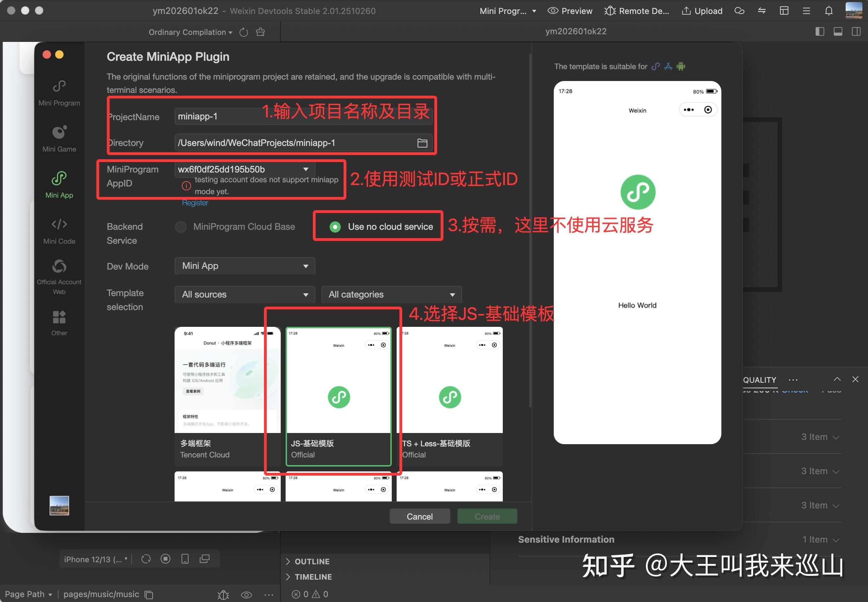Click the layout grid icon in toolbar
This screenshot has width=868, height=602.
pos(784,11)
